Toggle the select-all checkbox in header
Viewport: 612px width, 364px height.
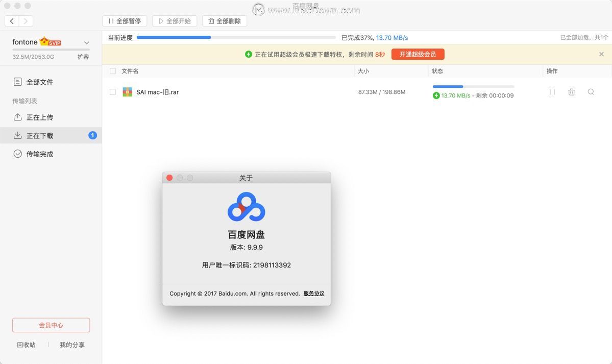point(113,71)
